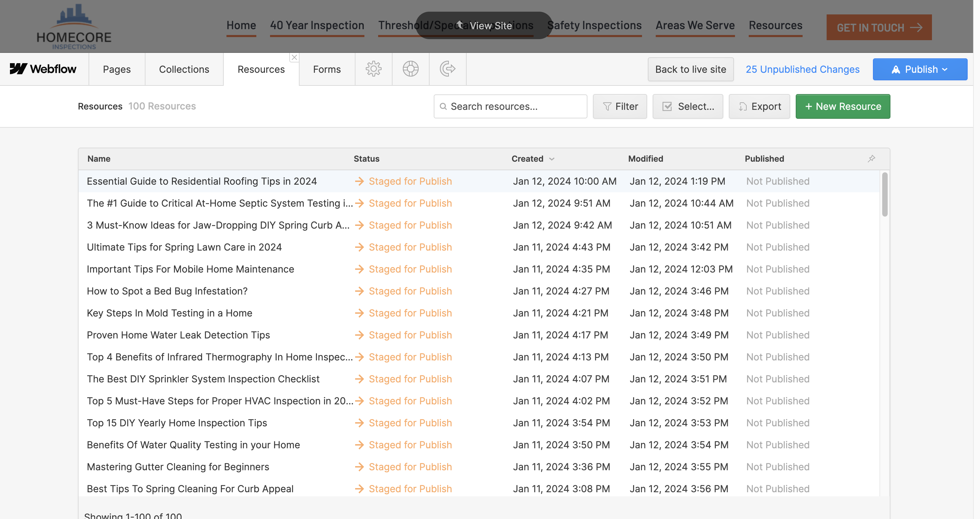This screenshot has width=980, height=519.
Task: Click the help lifebuoy icon
Action: [x=410, y=69]
